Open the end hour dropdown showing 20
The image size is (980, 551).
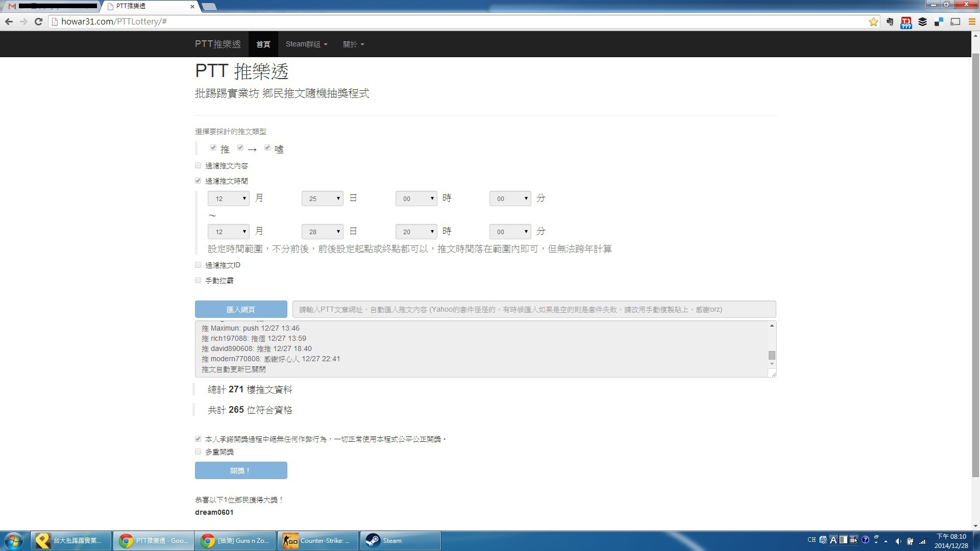click(x=416, y=232)
